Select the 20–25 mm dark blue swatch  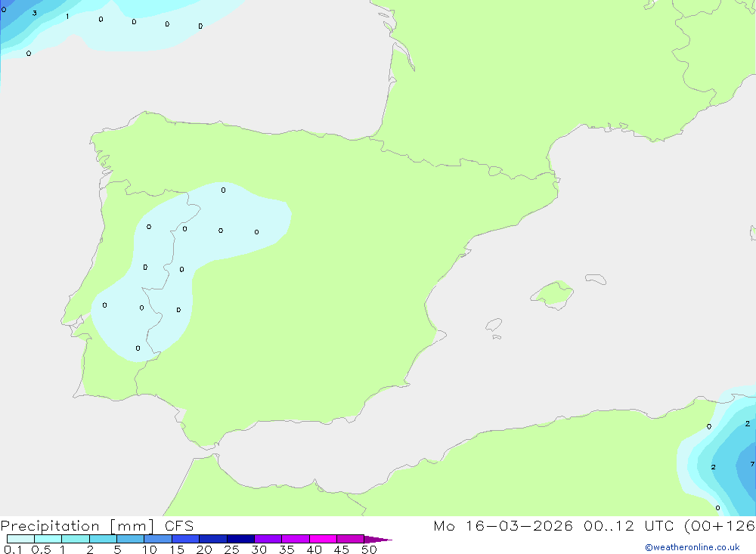[213, 539]
